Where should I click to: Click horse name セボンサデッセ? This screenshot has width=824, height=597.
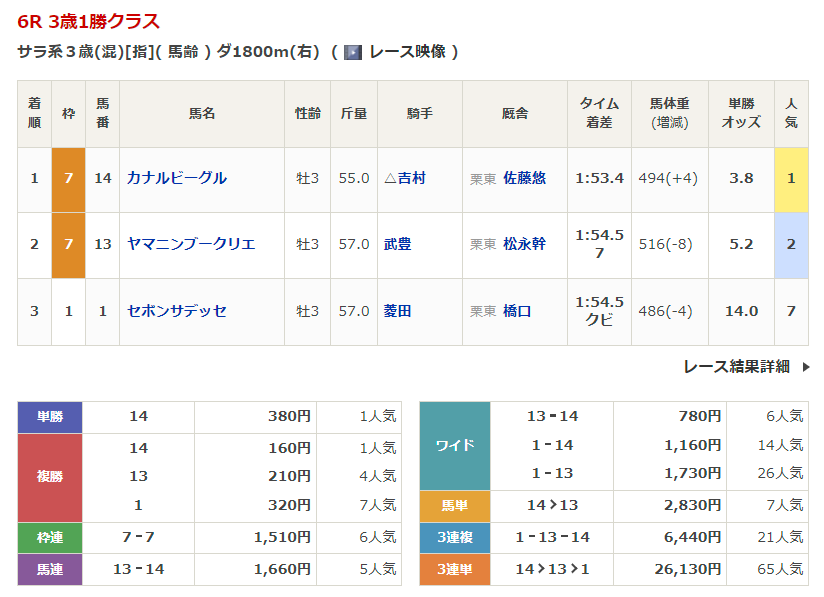[x=176, y=311]
